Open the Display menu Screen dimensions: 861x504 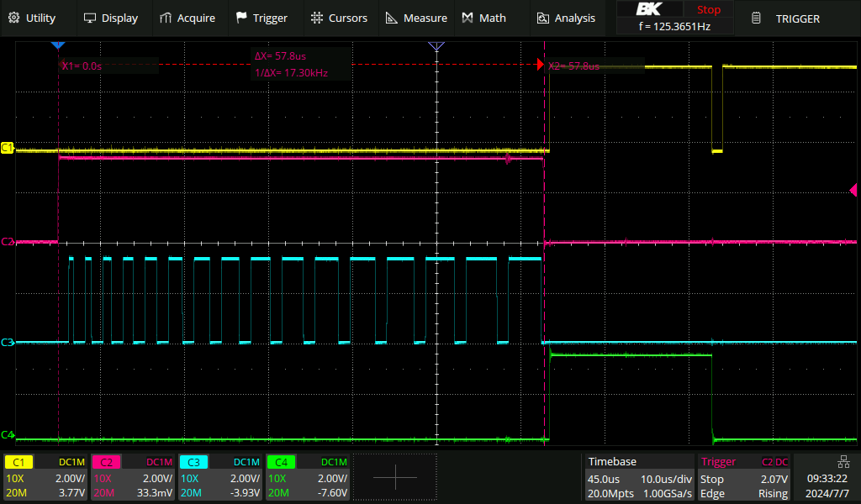pyautogui.click(x=110, y=18)
